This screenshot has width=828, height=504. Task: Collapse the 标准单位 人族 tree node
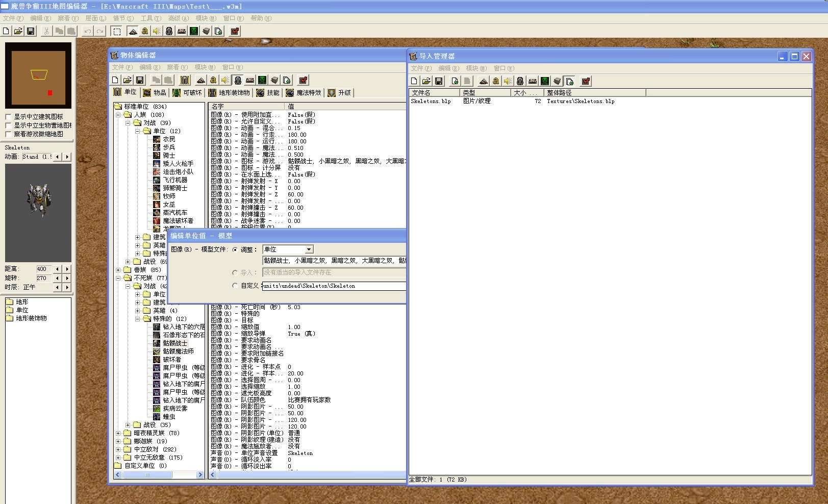click(118, 115)
